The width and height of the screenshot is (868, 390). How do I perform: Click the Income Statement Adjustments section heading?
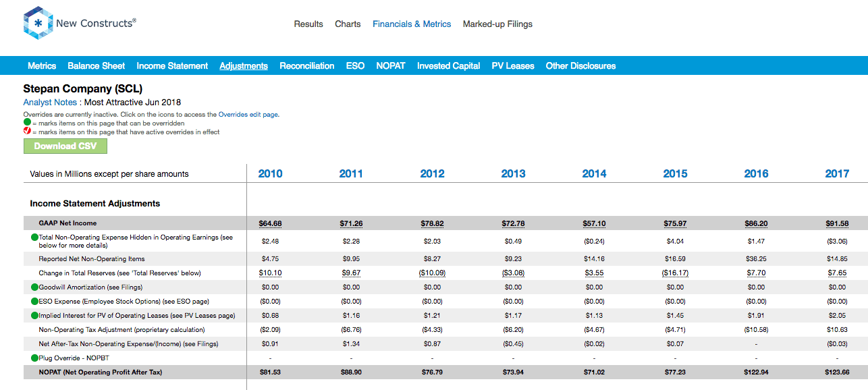coord(95,203)
